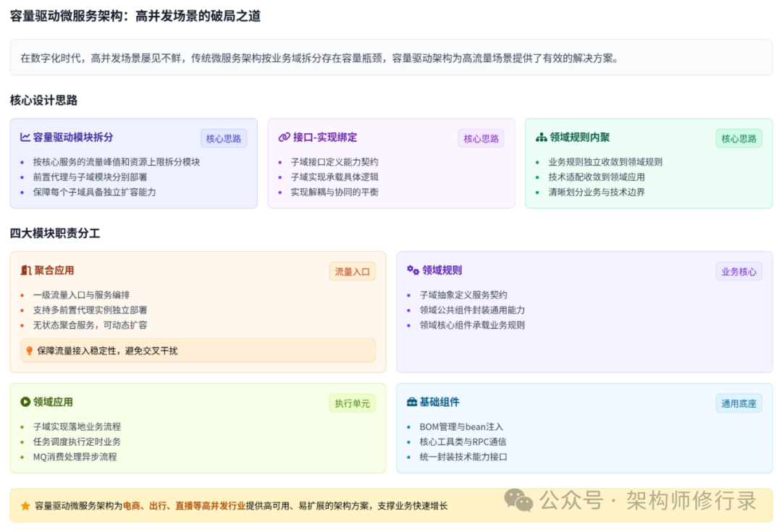The width and height of the screenshot is (782, 532).
Task: Click the 核心思路 tag in the 容量驱动模块拆分 card
Action: (224, 138)
